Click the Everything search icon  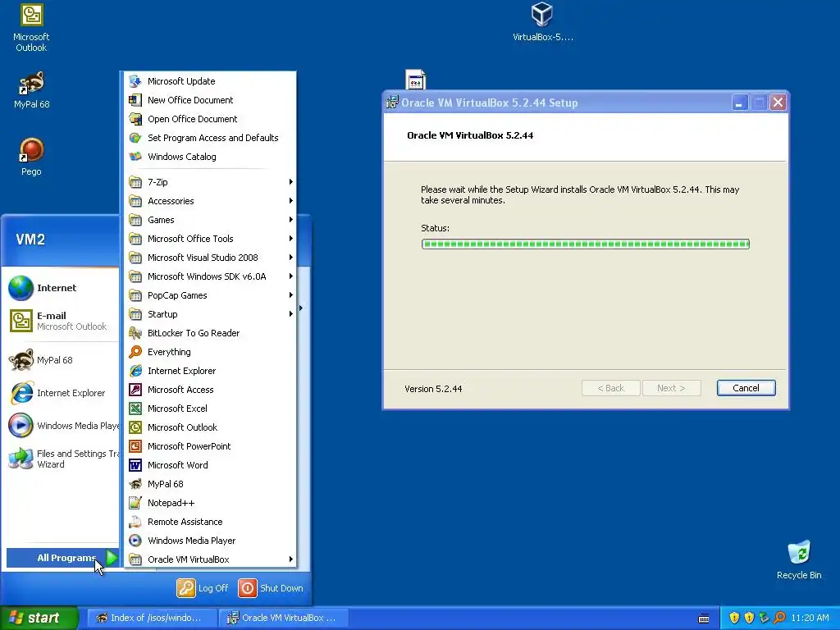135,352
